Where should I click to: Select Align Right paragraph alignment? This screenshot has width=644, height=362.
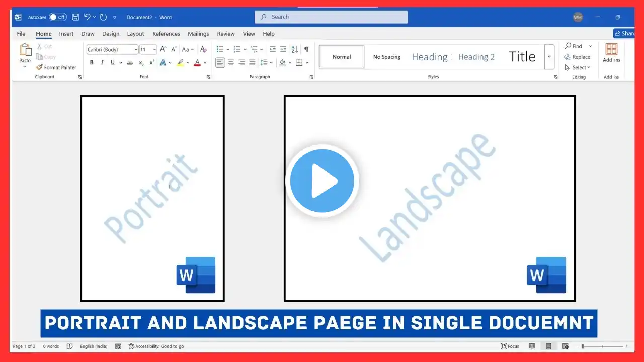242,63
